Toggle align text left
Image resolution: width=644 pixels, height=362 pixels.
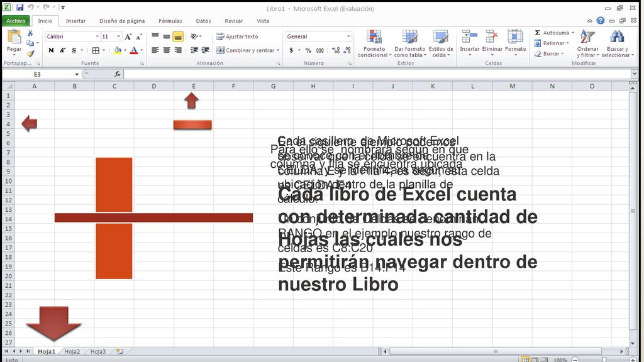155,50
